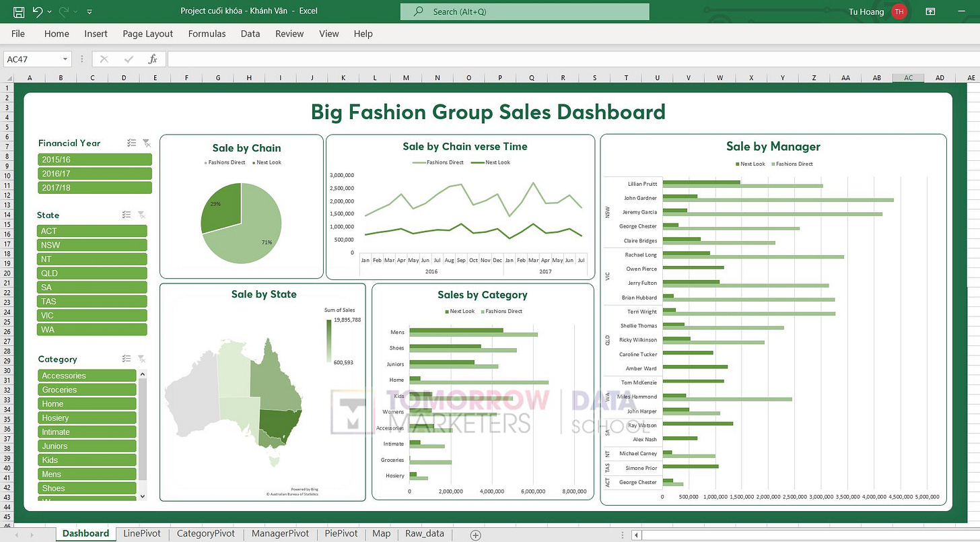Switch to the ManagerPivot sheet tab
980x542 pixels.
pos(280,534)
